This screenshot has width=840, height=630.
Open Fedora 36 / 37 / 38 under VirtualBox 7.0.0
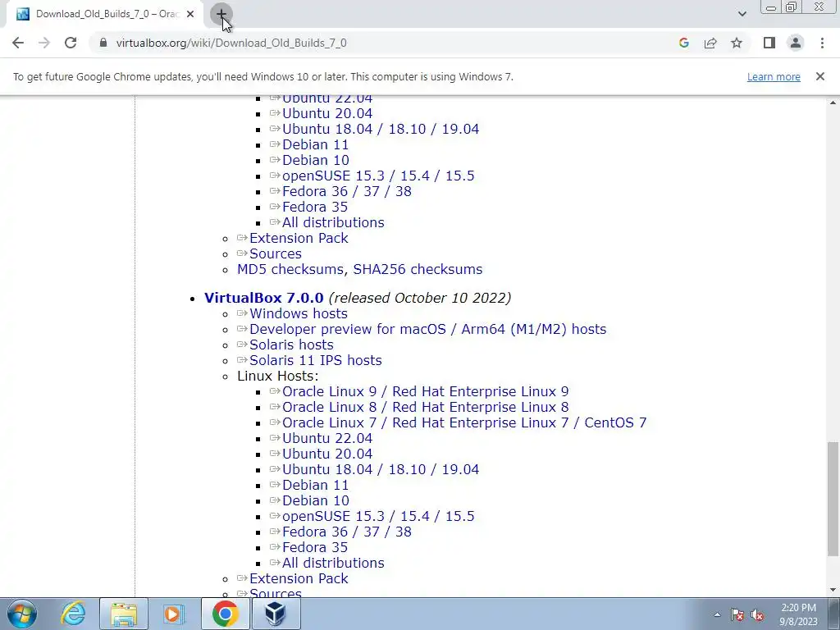tap(347, 532)
